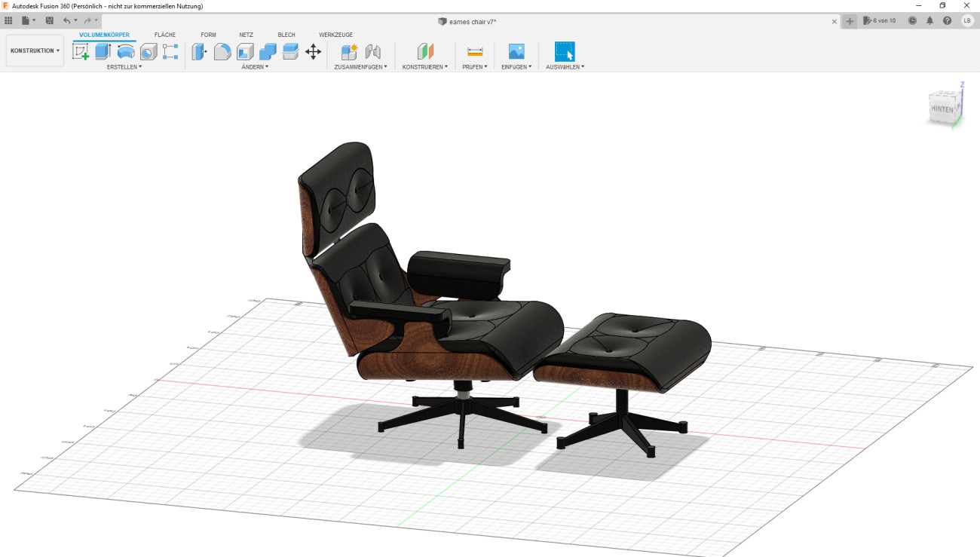Viewport: 980px width, 557px height.
Task: Open the Insert image icon under EINFÜGEN
Action: click(516, 51)
